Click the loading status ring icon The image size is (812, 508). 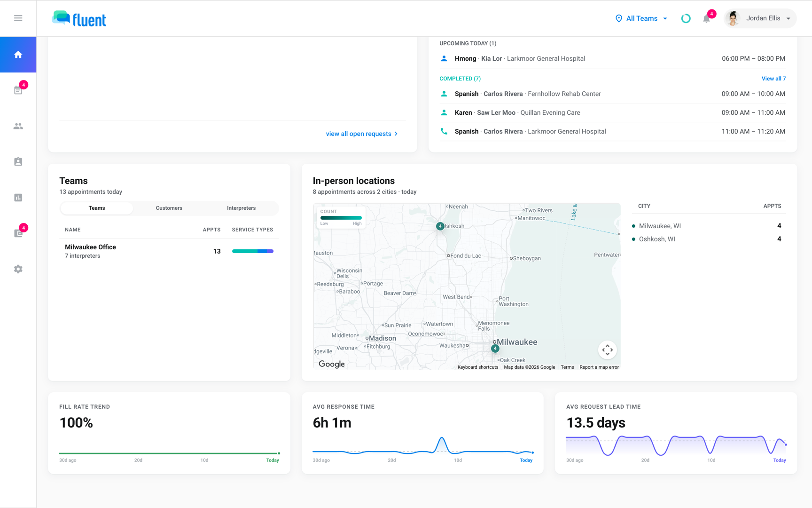coord(686,18)
